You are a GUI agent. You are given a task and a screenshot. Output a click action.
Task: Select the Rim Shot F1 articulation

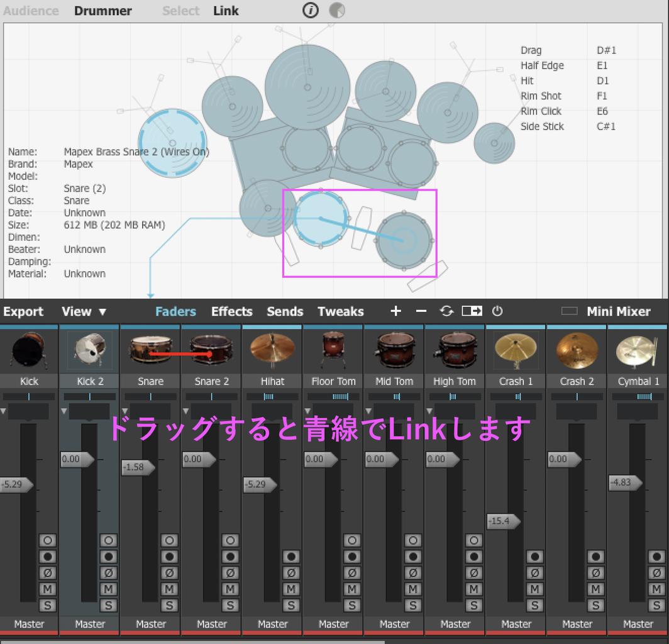(563, 96)
